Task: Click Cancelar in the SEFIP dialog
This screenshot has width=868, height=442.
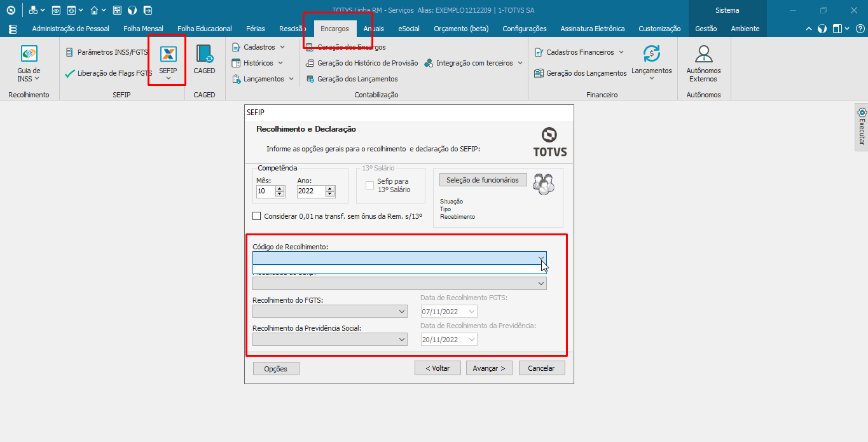Action: [x=542, y=368]
